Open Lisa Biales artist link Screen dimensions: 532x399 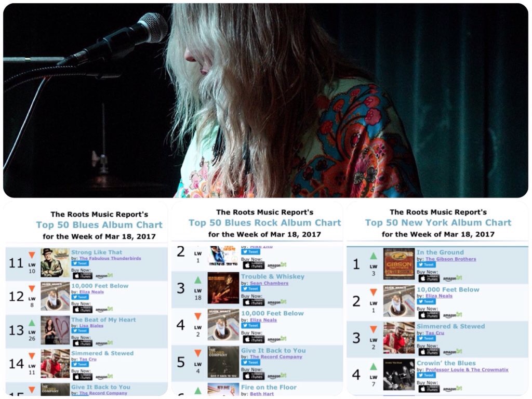(x=91, y=326)
